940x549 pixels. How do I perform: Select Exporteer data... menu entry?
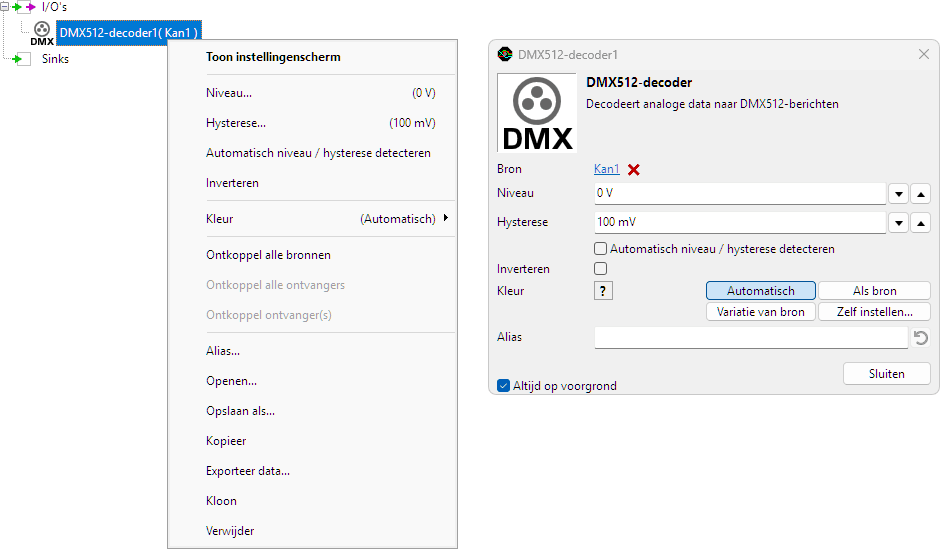coord(312,470)
